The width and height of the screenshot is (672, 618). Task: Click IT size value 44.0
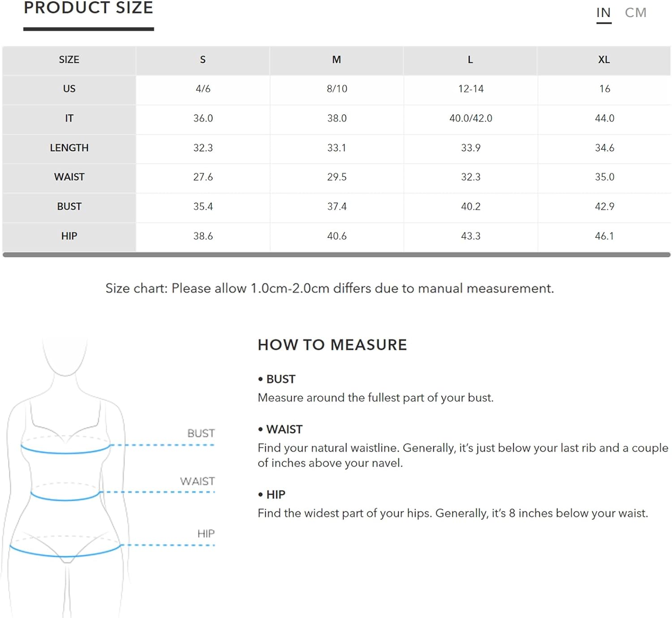coord(604,118)
